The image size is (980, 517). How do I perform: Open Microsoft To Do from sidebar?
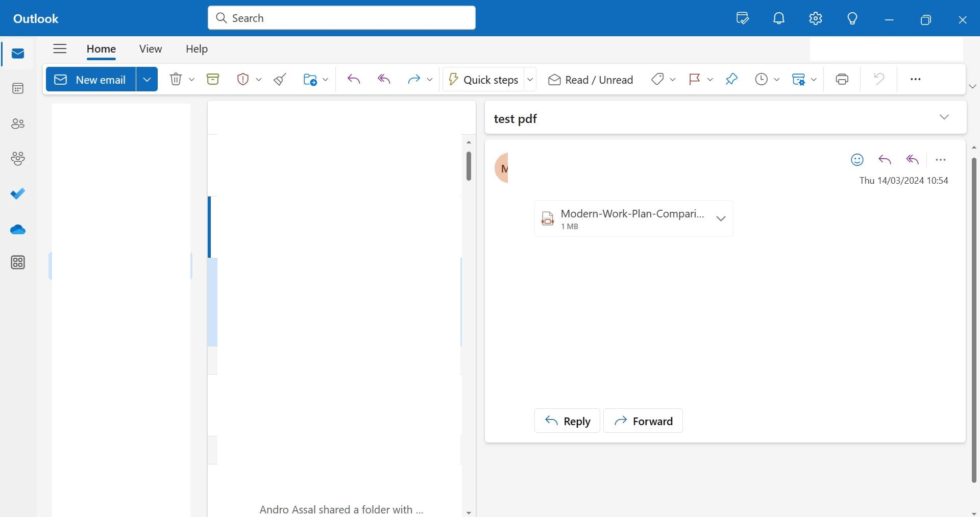pos(17,193)
